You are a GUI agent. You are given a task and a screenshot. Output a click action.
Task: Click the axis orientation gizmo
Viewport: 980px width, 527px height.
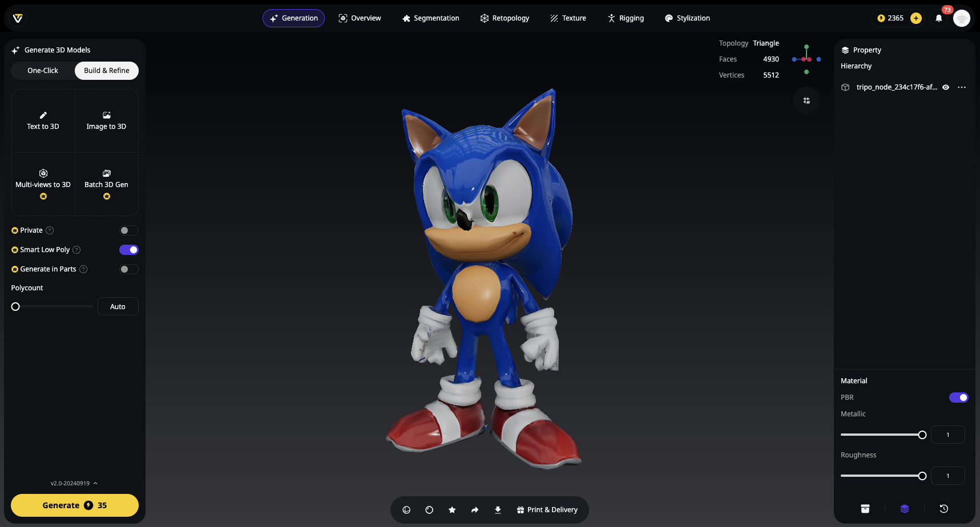pyautogui.click(x=806, y=59)
